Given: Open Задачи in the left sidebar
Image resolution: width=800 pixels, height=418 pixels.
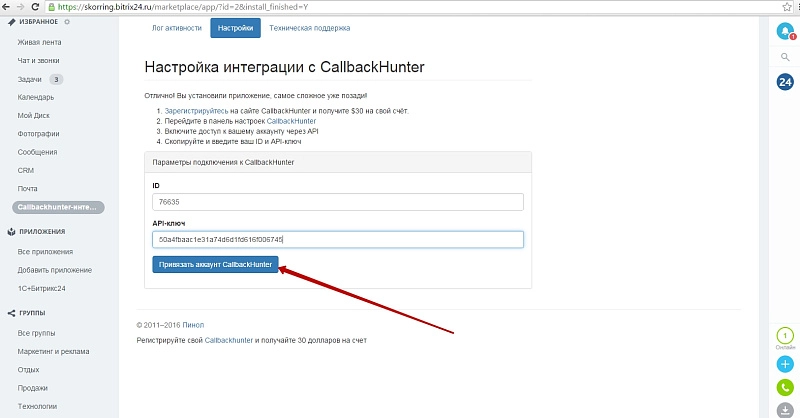Looking at the screenshot, I should [30, 79].
